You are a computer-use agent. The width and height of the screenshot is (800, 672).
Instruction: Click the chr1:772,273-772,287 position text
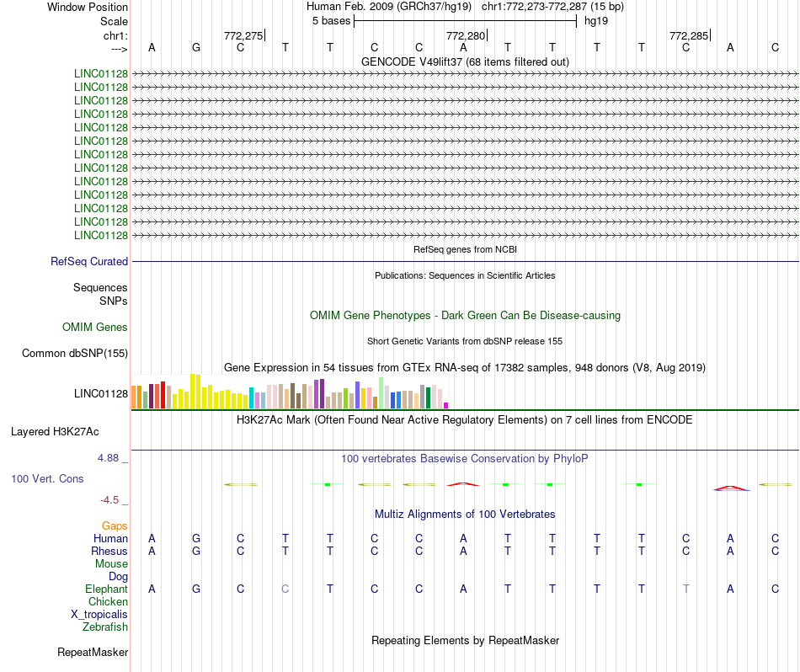552,7
